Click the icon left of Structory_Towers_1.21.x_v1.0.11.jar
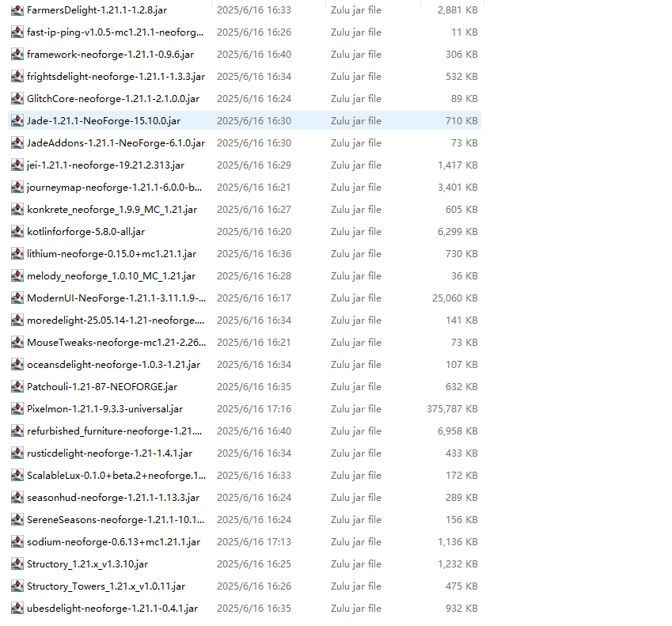The height and width of the screenshot is (626, 672). click(17, 586)
